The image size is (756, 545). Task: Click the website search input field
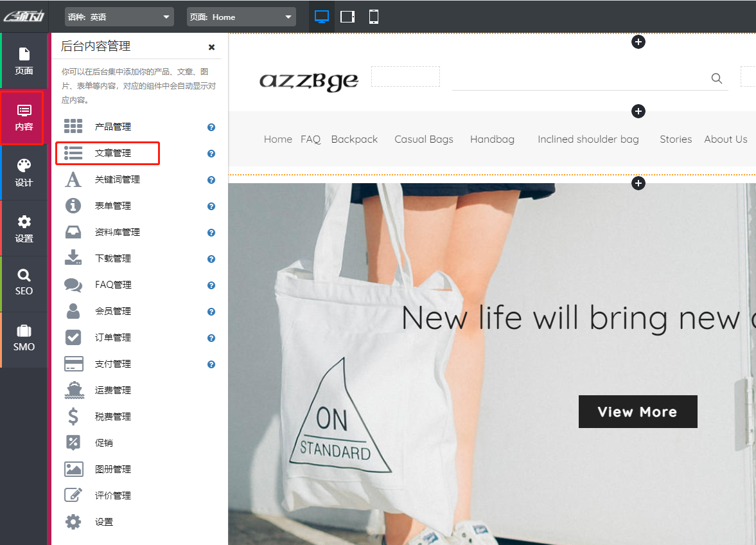(578, 78)
